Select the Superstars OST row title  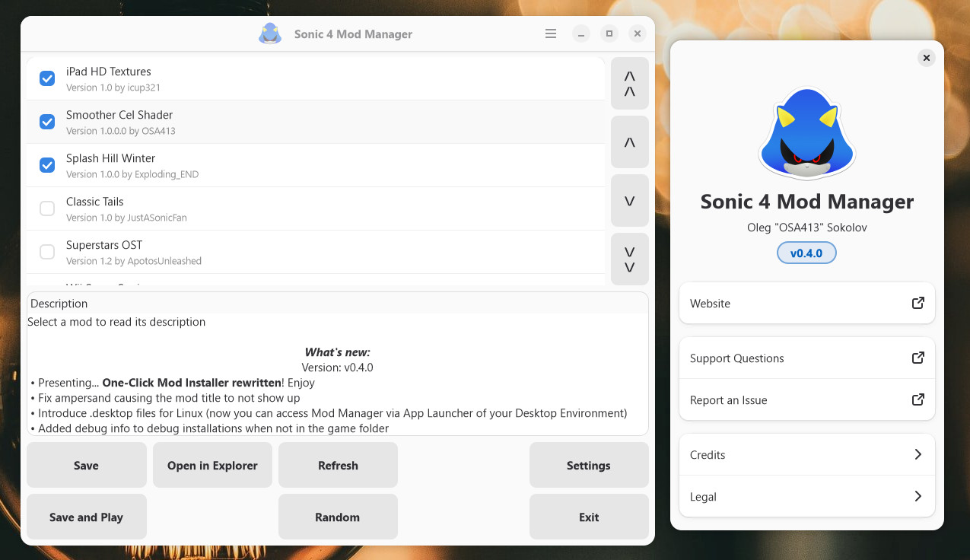pos(104,245)
